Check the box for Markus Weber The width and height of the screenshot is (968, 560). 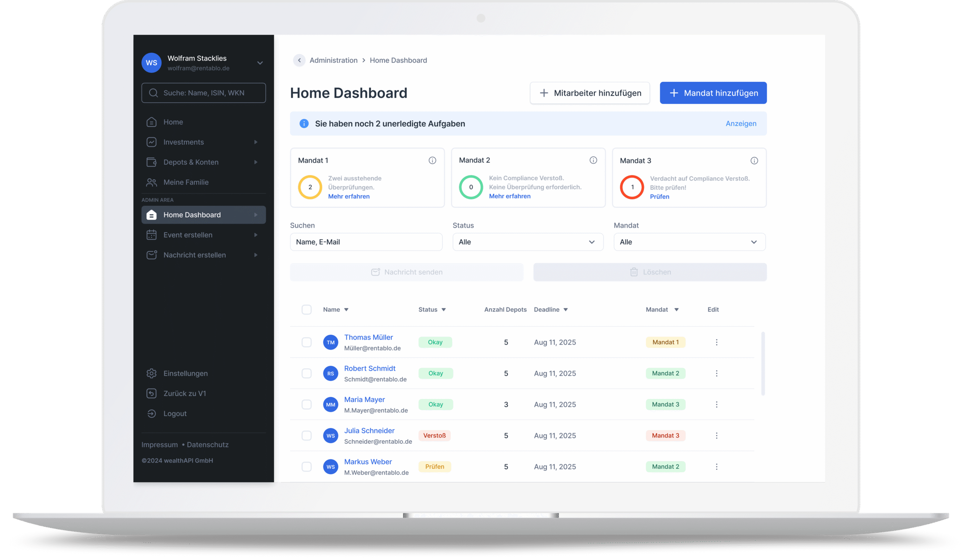(x=307, y=467)
